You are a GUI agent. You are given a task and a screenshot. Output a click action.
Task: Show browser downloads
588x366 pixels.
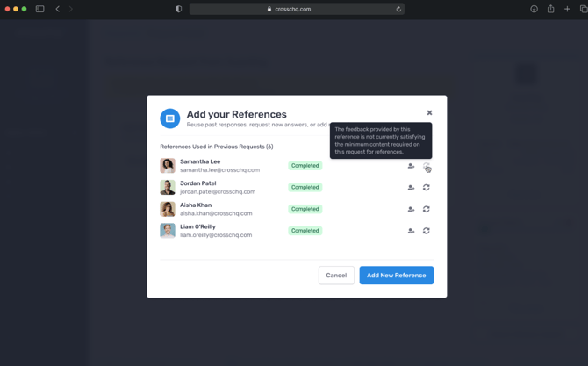[x=534, y=9]
